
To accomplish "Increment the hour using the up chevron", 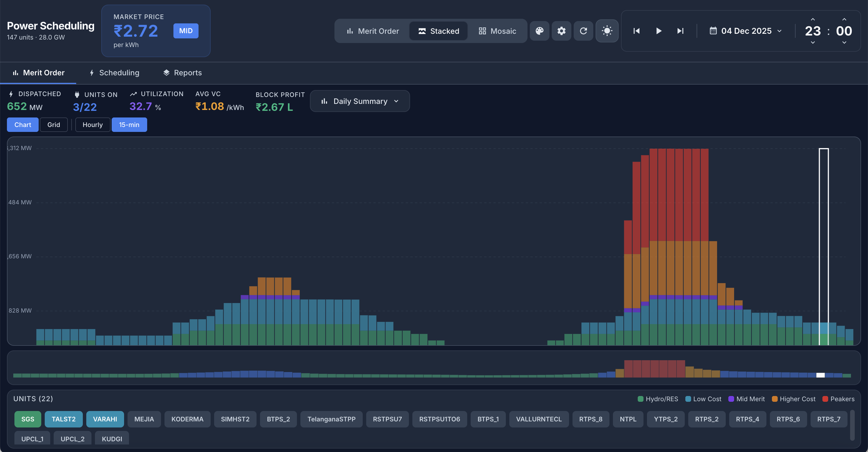I will [813, 19].
